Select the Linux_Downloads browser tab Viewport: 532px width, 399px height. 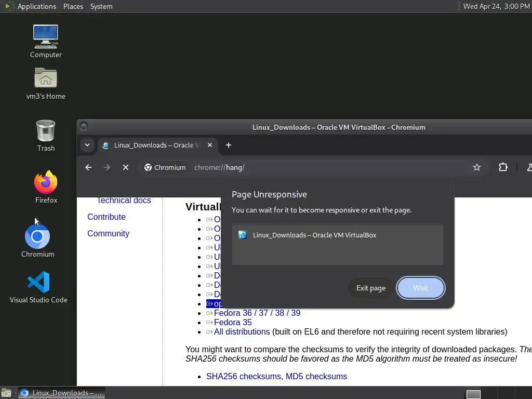tap(158, 145)
